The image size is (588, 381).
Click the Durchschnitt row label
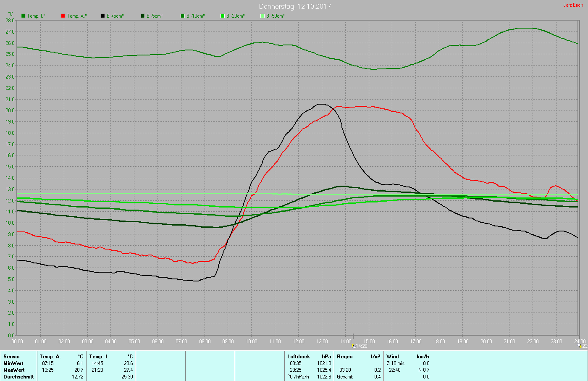[x=18, y=377]
